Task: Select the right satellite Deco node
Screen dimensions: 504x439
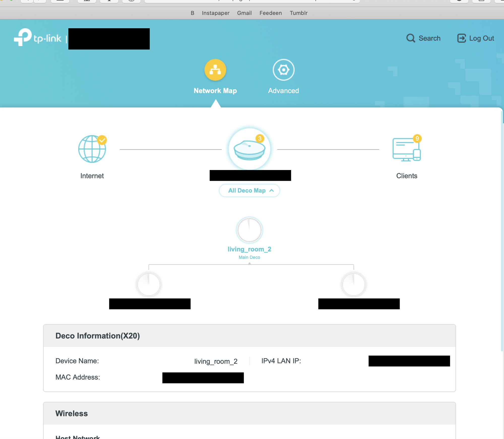Action: 354,284
